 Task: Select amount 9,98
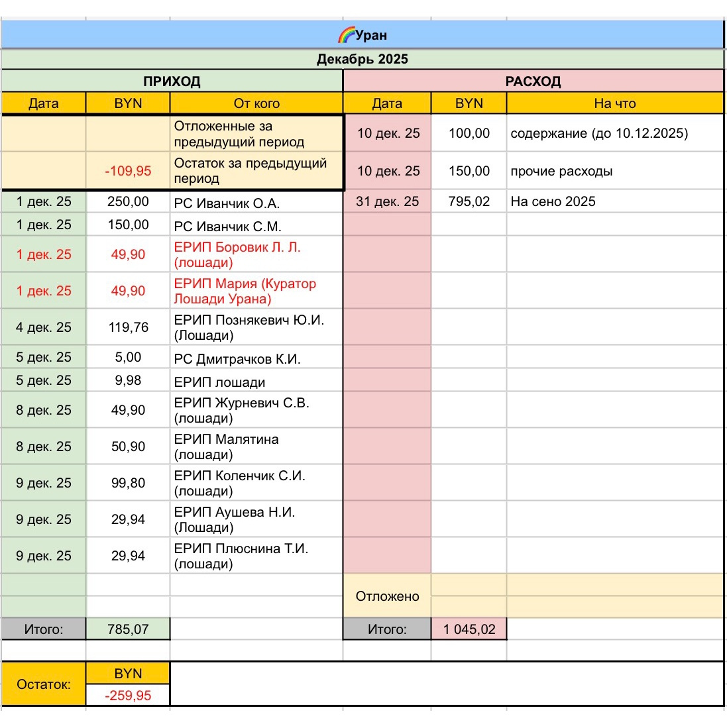pos(128,380)
